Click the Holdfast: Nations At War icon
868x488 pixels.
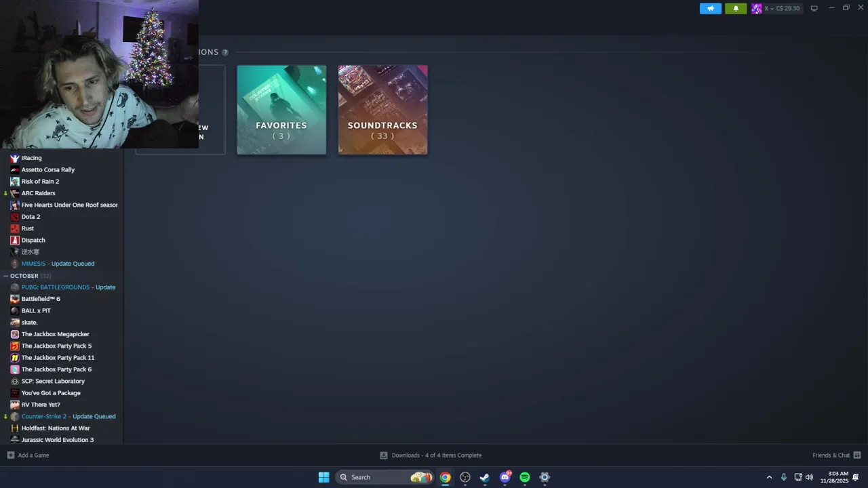(x=15, y=428)
